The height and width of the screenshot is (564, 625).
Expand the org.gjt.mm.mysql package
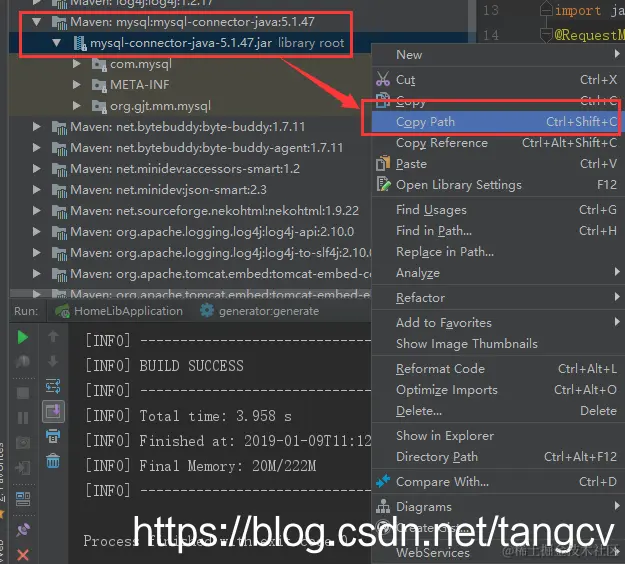click(x=77, y=106)
